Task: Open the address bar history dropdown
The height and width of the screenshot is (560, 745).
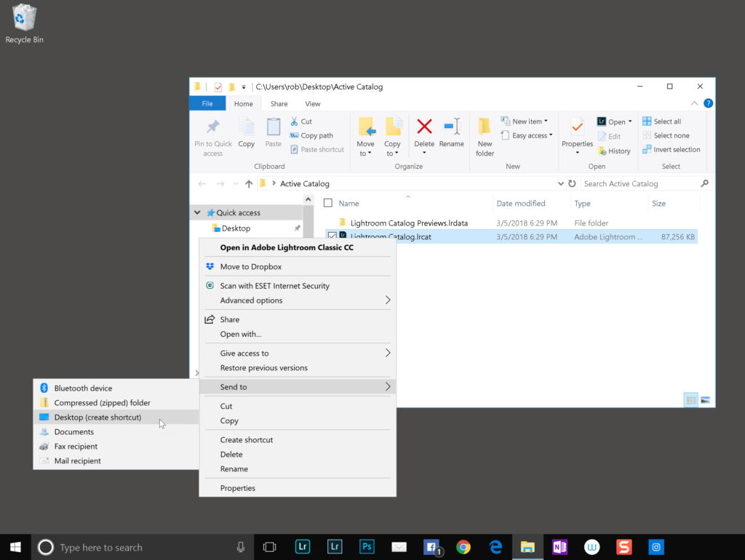Action: click(x=561, y=184)
